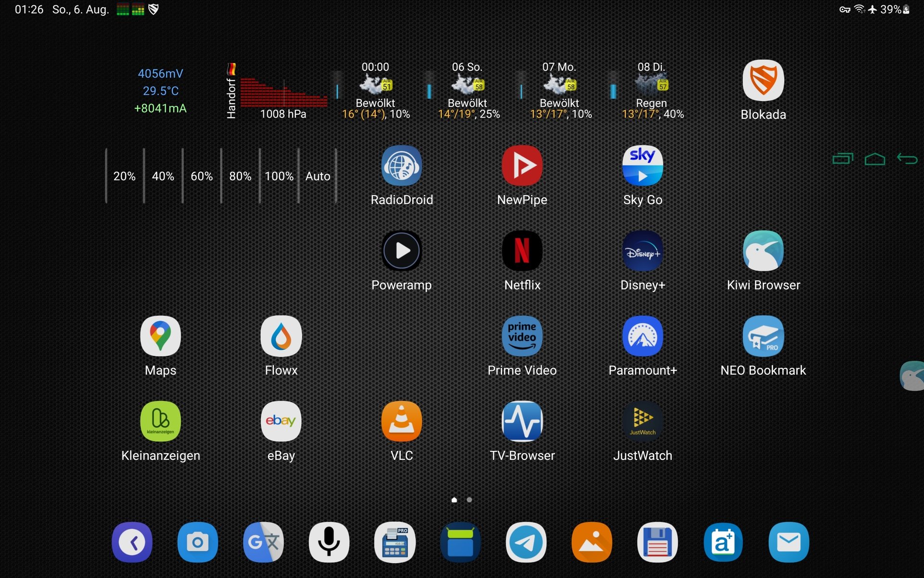924x578 pixels.
Task: Tap the clock showing 01:26
Action: tap(29, 10)
